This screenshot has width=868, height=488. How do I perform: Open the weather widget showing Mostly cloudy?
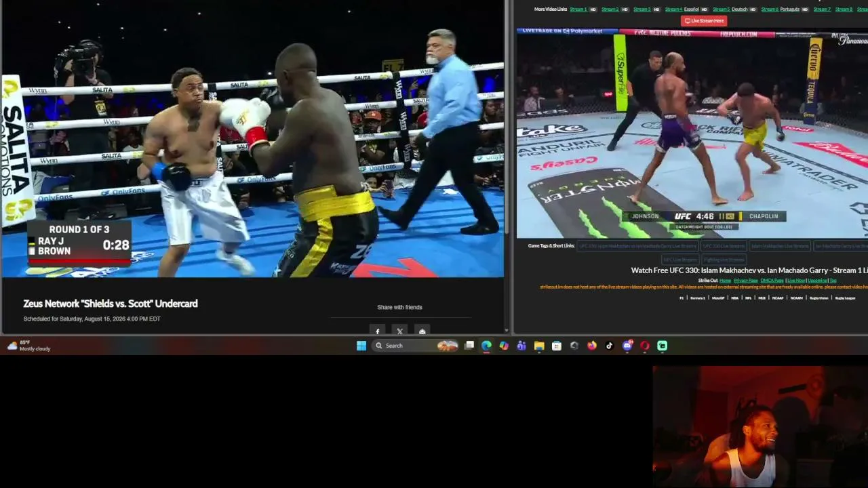[x=29, y=346]
